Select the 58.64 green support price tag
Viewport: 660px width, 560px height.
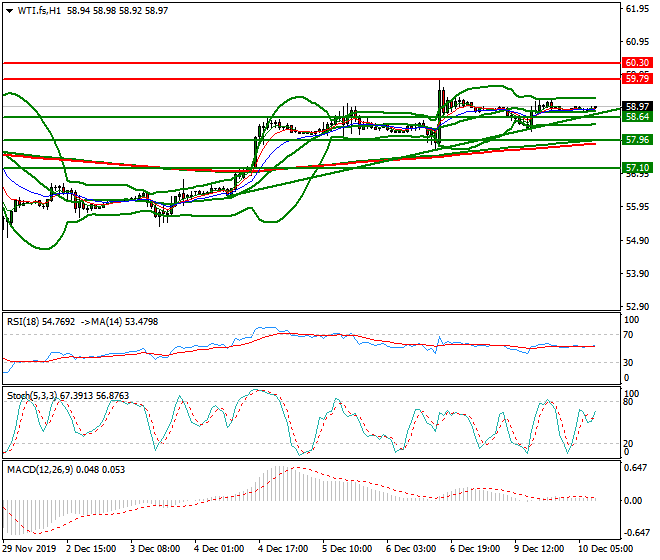[637, 117]
